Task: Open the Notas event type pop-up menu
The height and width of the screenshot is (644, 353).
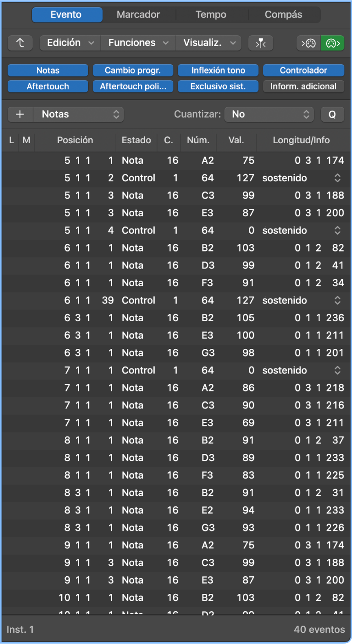Action: [78, 114]
